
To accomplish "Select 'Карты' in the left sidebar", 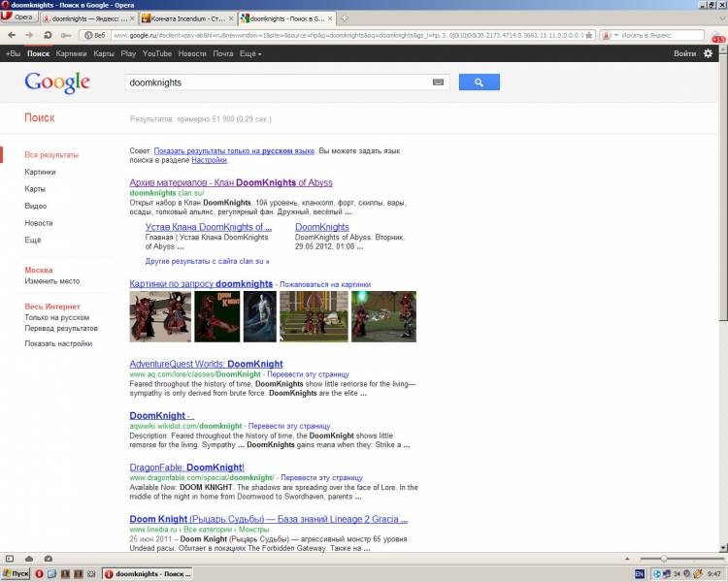I will (x=35, y=189).
